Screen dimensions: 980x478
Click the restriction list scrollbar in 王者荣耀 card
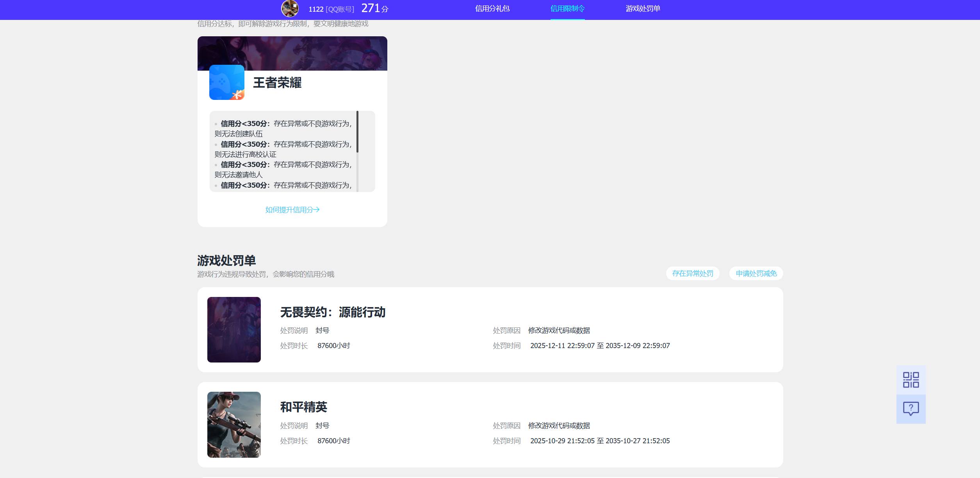[x=357, y=132]
